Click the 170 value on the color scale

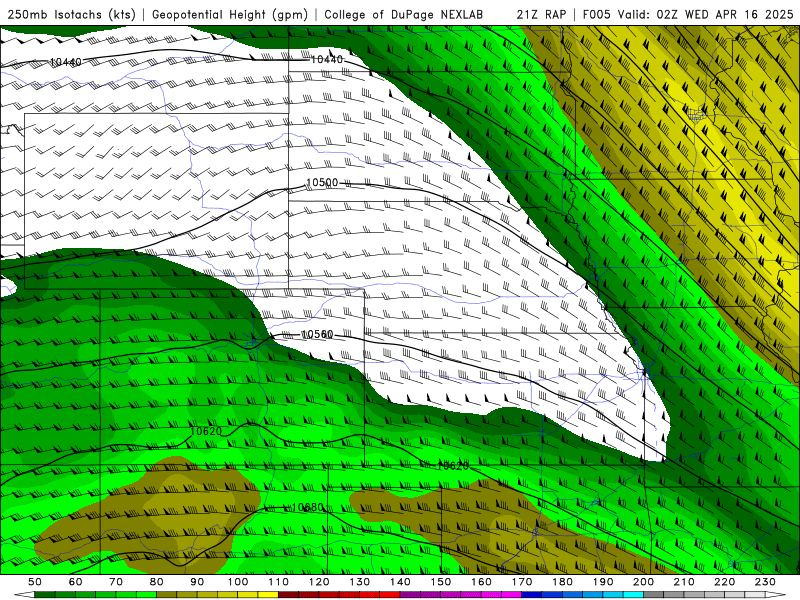[522, 582]
